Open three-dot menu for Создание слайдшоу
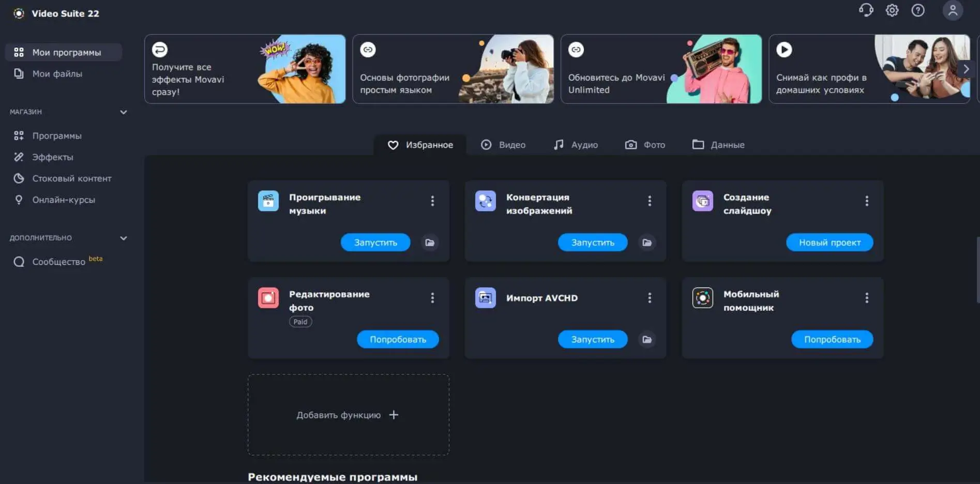Screen dimensions: 980x484 click(867, 201)
